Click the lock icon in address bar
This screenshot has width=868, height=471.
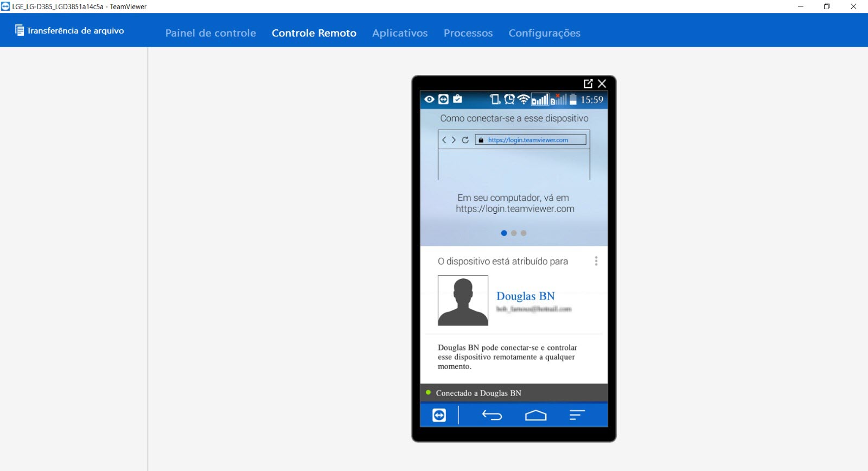click(x=481, y=140)
